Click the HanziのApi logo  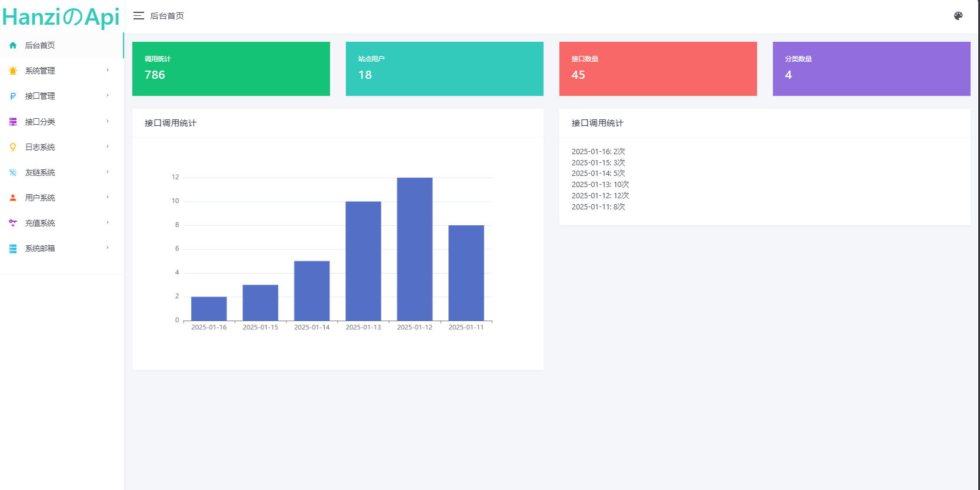(x=61, y=17)
